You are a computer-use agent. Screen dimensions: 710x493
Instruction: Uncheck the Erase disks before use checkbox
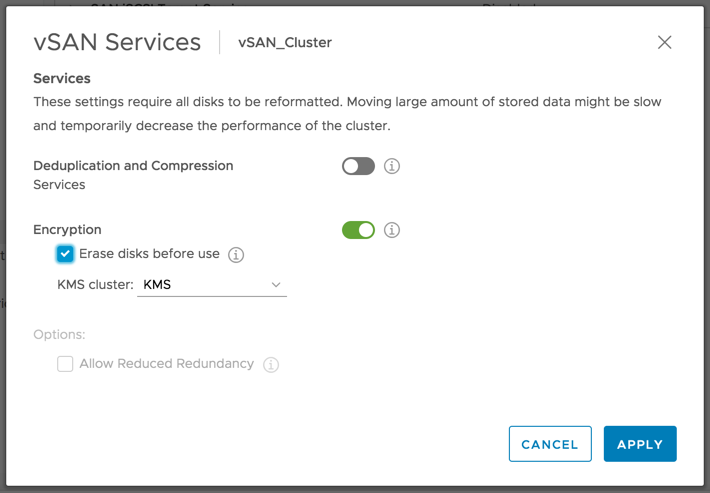coord(65,254)
